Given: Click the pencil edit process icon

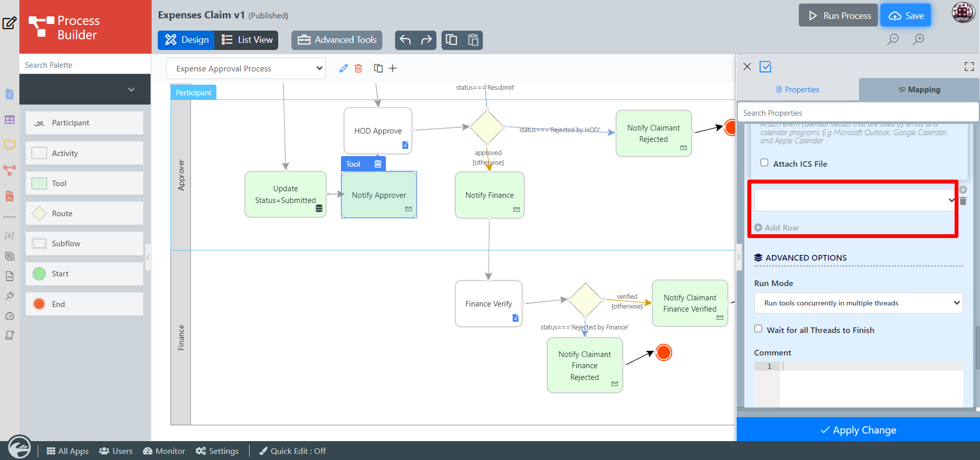Looking at the screenshot, I should [x=344, y=68].
